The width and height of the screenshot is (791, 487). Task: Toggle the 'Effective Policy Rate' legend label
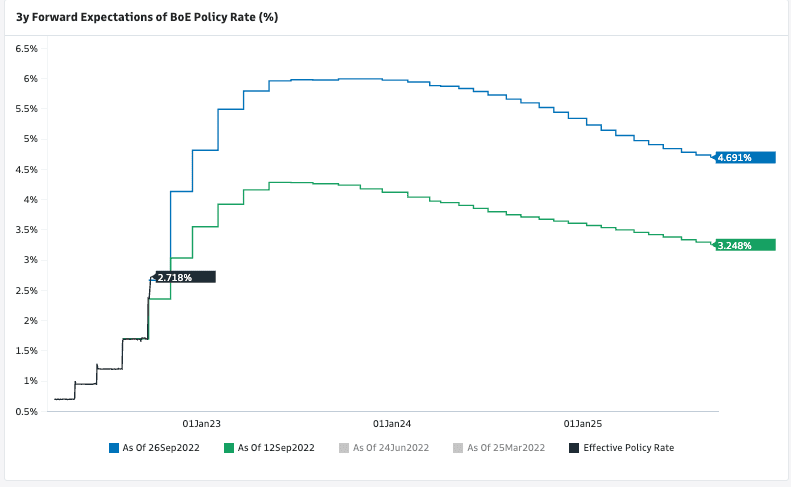coord(629,447)
